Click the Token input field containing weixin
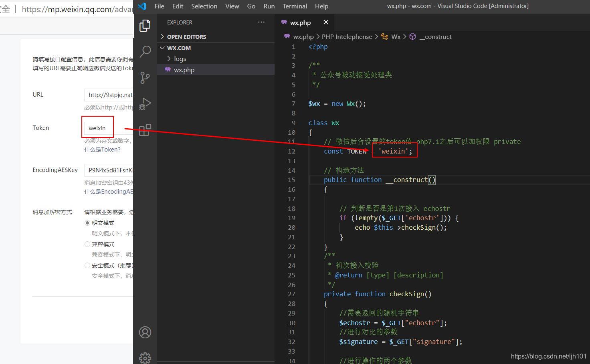This screenshot has width=590, height=364. [109, 128]
